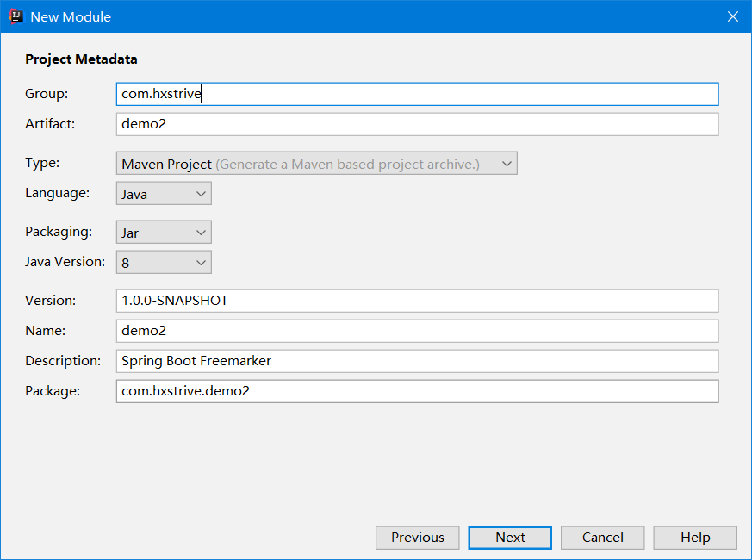
Task: Click the Description field with Spring Boot Freemarker
Action: tap(417, 361)
